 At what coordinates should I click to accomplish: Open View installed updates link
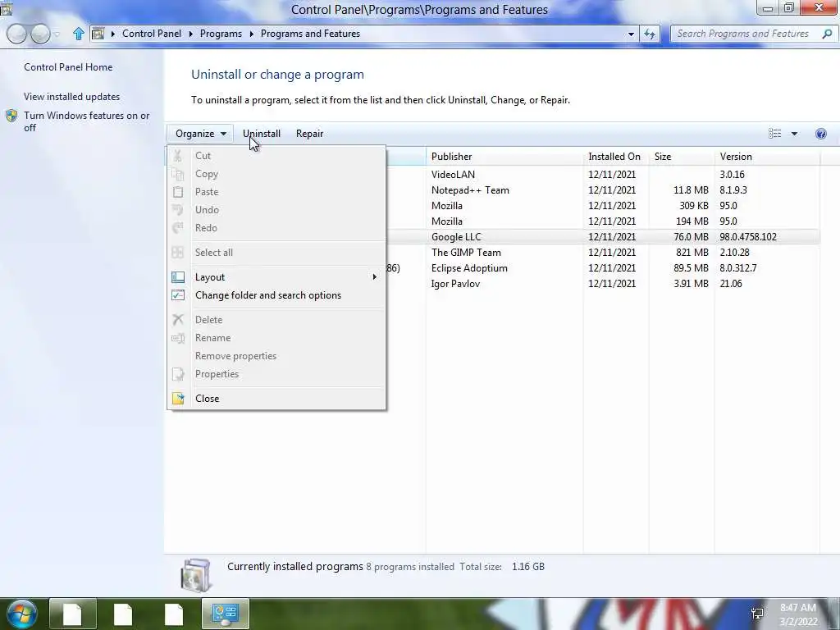pyautogui.click(x=72, y=97)
